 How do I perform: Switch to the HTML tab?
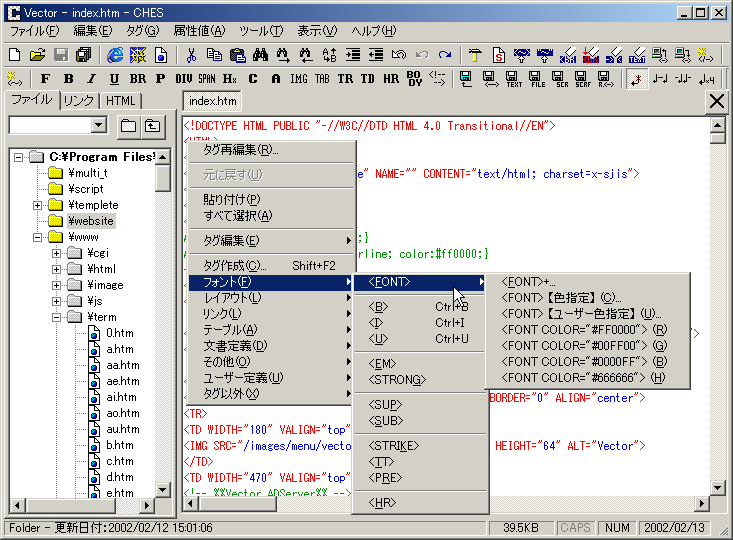121,101
